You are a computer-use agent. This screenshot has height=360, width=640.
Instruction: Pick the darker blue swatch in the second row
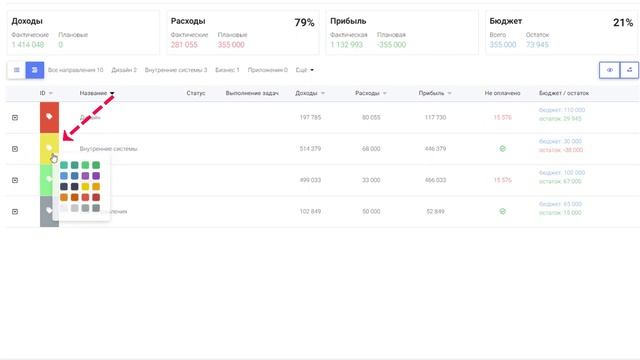pos(75,176)
